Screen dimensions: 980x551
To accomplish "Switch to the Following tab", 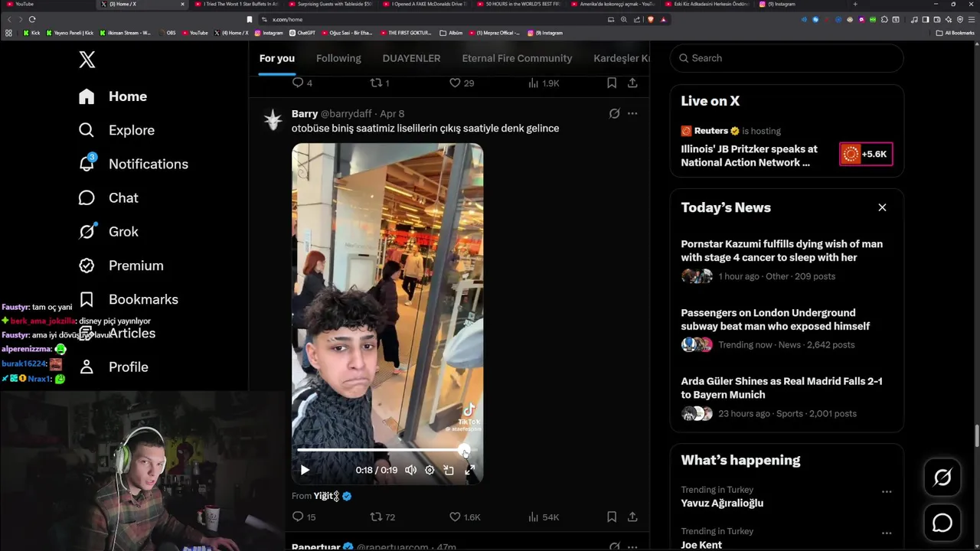I will [x=338, y=58].
